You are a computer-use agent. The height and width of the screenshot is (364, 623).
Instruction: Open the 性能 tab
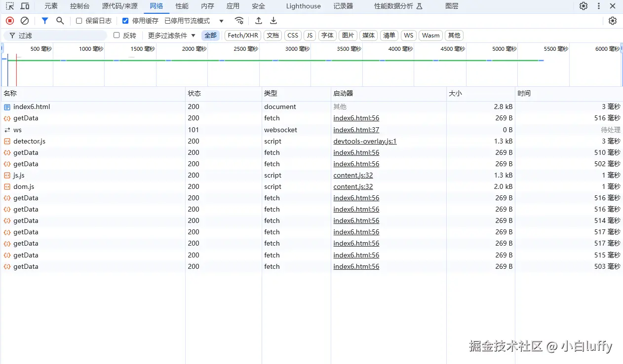coord(182,6)
